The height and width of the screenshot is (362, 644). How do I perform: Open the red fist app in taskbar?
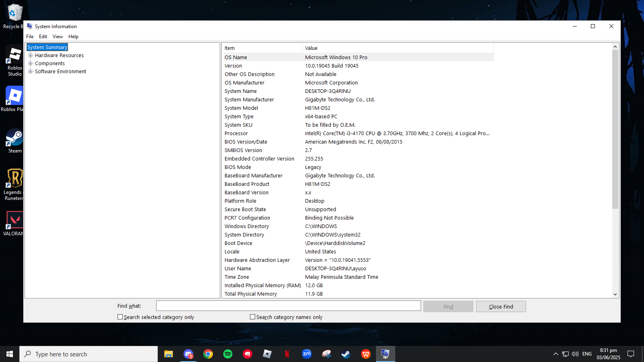[x=248, y=354]
